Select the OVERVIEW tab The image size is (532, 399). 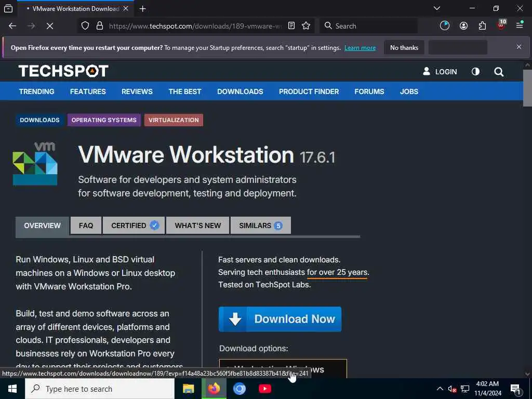click(x=42, y=225)
